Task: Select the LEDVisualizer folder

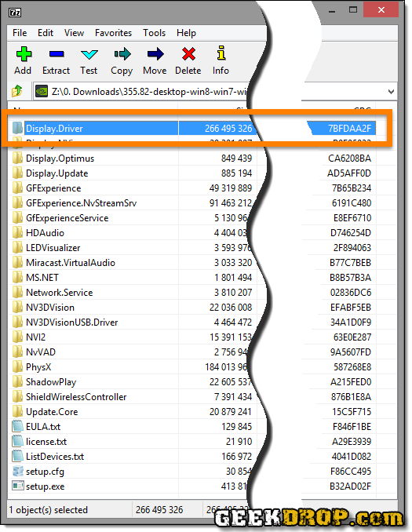Action: pos(53,248)
